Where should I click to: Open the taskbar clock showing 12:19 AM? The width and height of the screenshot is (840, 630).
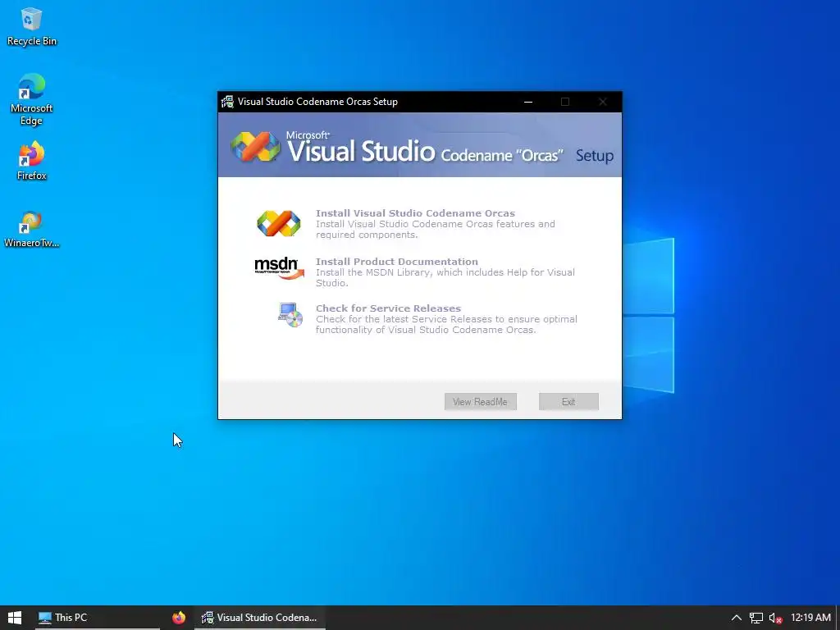pos(810,618)
